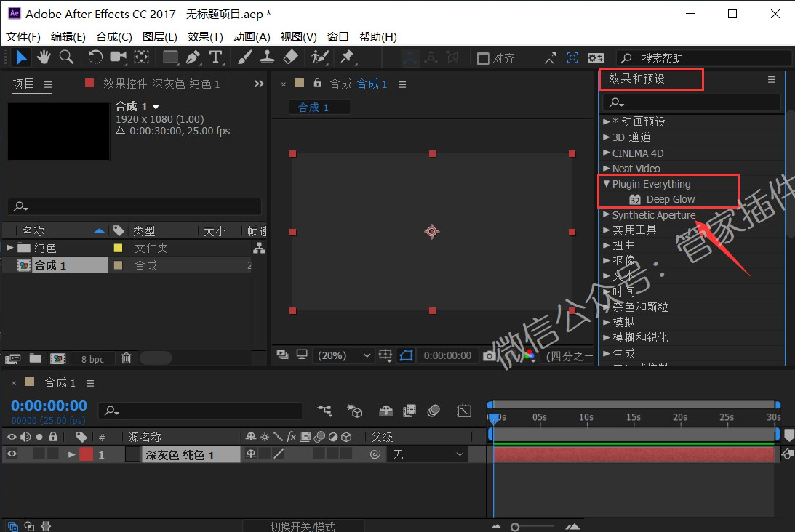
Task: Enable the 对齐 snapping checkbox
Action: click(483, 58)
